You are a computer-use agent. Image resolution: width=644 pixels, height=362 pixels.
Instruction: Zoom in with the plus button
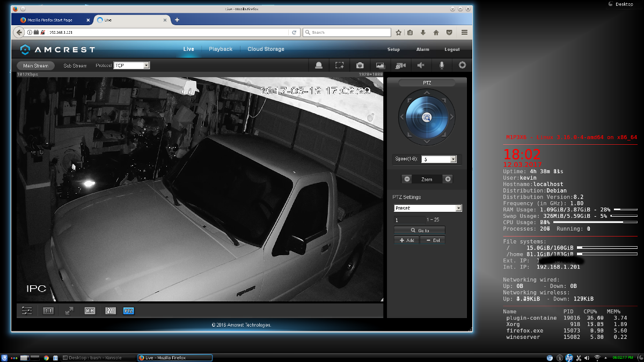pyautogui.click(x=448, y=179)
